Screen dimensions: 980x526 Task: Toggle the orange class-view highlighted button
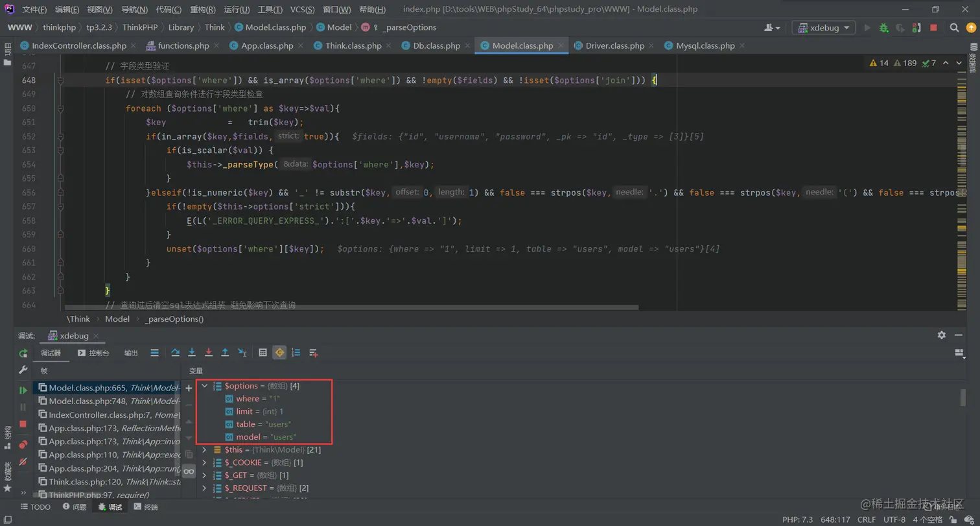coord(279,353)
